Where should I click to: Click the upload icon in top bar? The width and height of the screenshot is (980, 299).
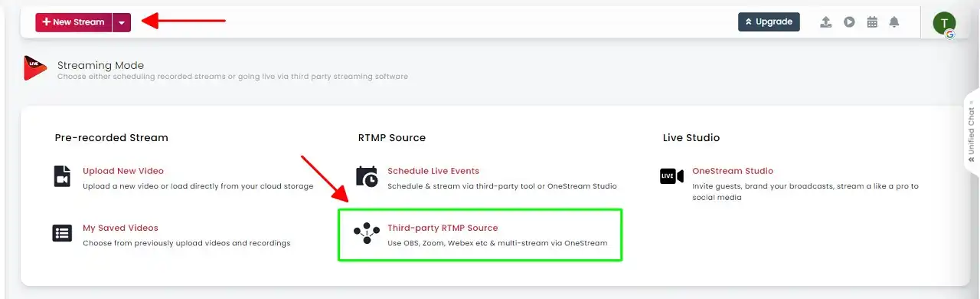tap(826, 22)
